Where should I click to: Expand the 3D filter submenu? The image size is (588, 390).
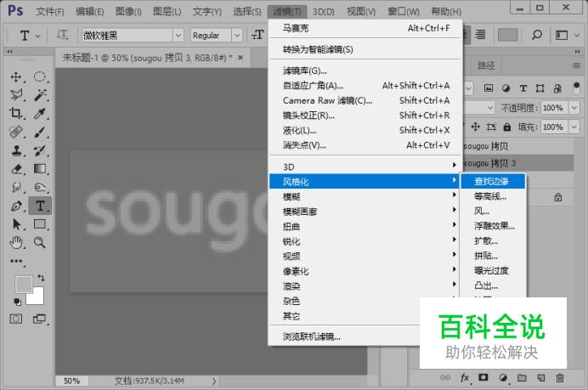click(365, 167)
